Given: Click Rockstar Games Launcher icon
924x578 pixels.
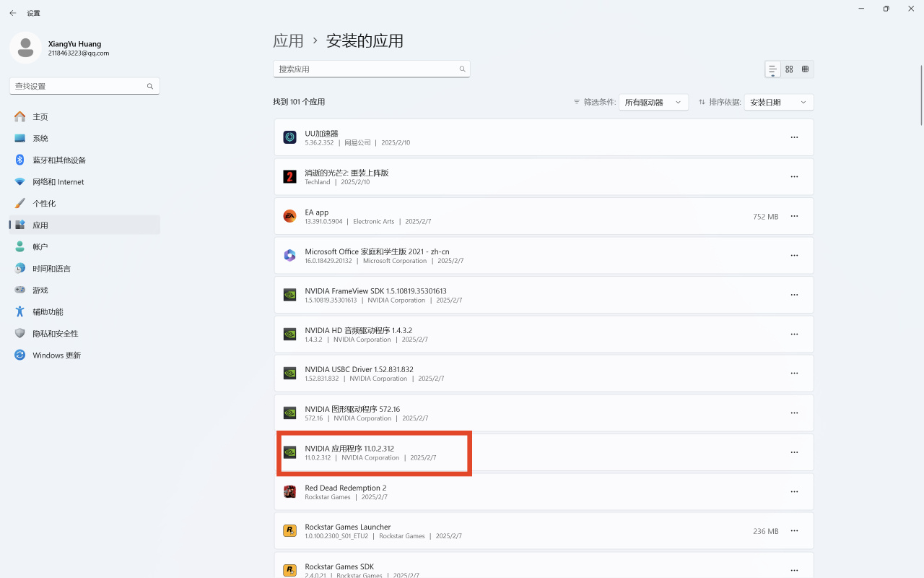Looking at the screenshot, I should (x=289, y=530).
